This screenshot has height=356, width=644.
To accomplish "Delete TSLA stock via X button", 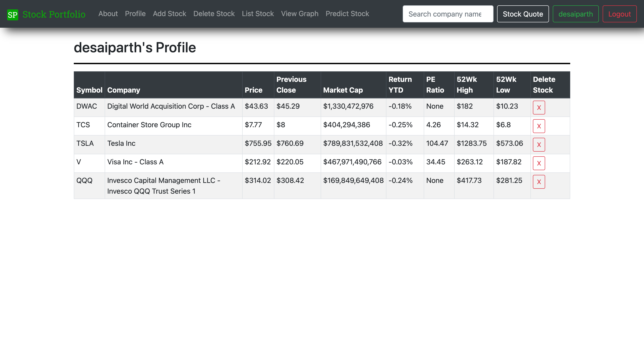I will (539, 144).
